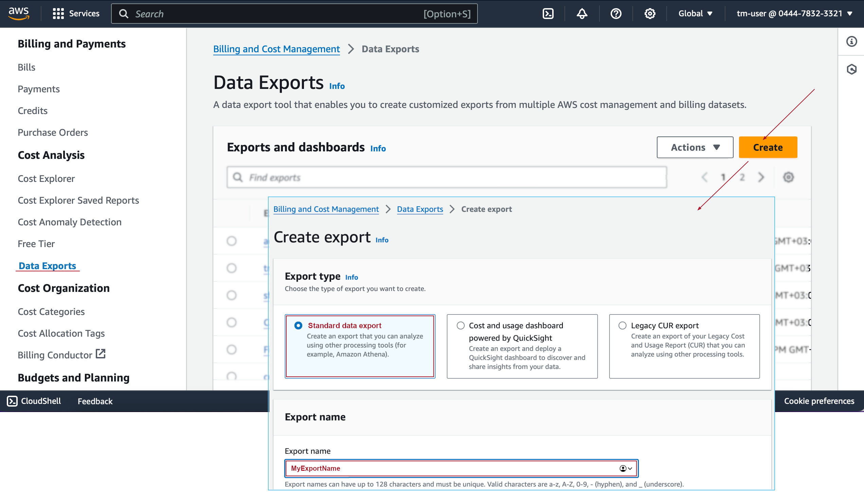
Task: Select the fifth export row radio button
Action: tap(232, 350)
